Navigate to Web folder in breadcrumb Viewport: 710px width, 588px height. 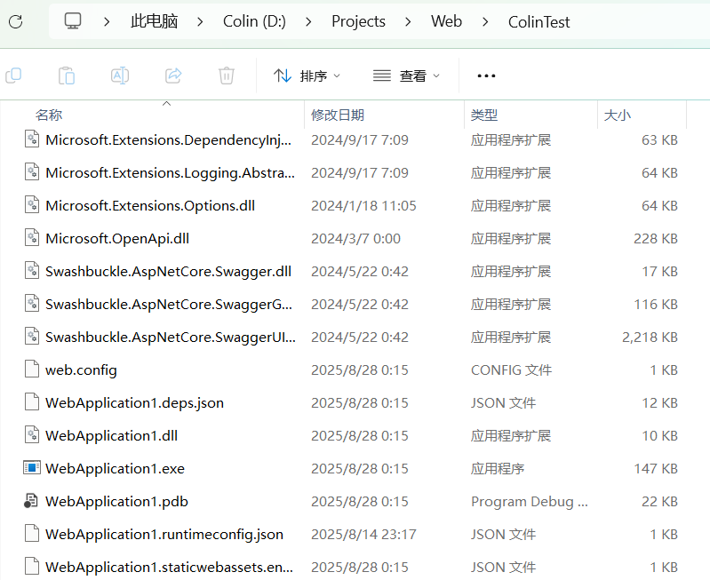446,21
